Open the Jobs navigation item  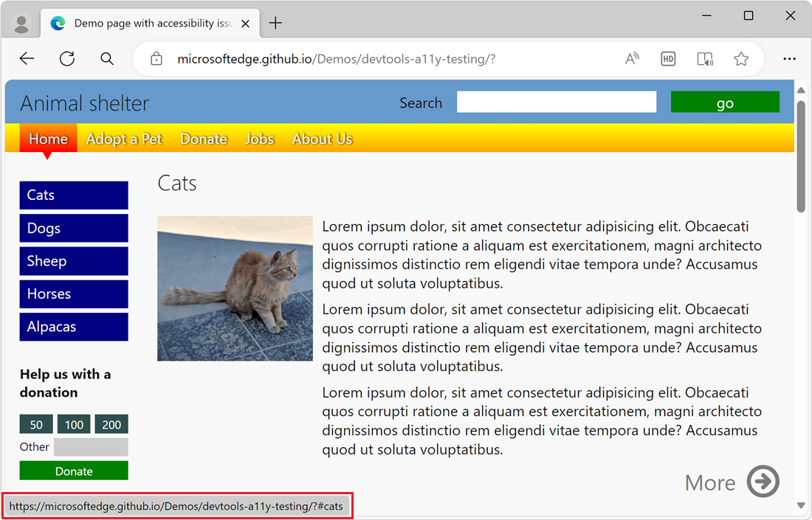pyautogui.click(x=259, y=139)
